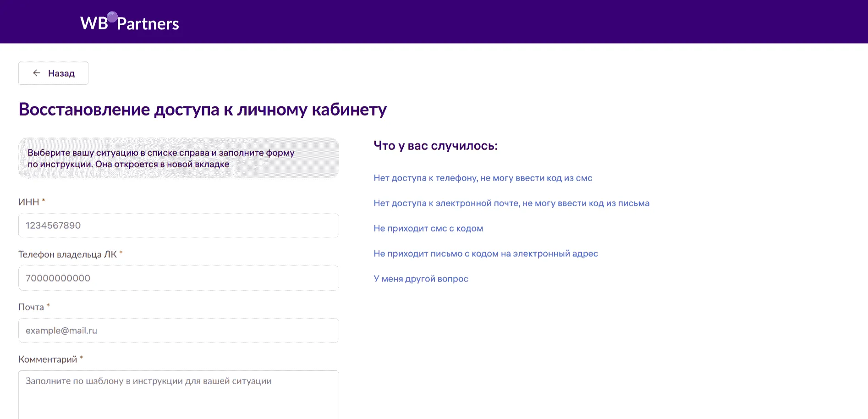This screenshot has width=868, height=419.
Task: Click the gray instruction hint box
Action: click(178, 158)
